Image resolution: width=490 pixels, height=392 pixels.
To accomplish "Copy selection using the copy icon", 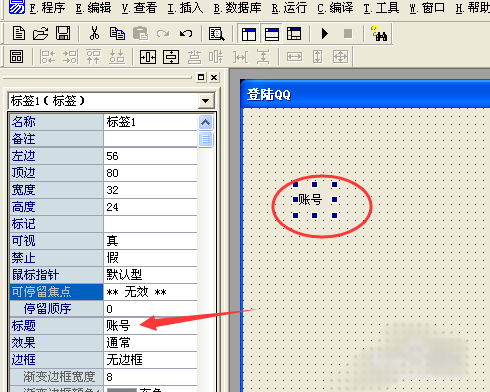I will pos(117,34).
